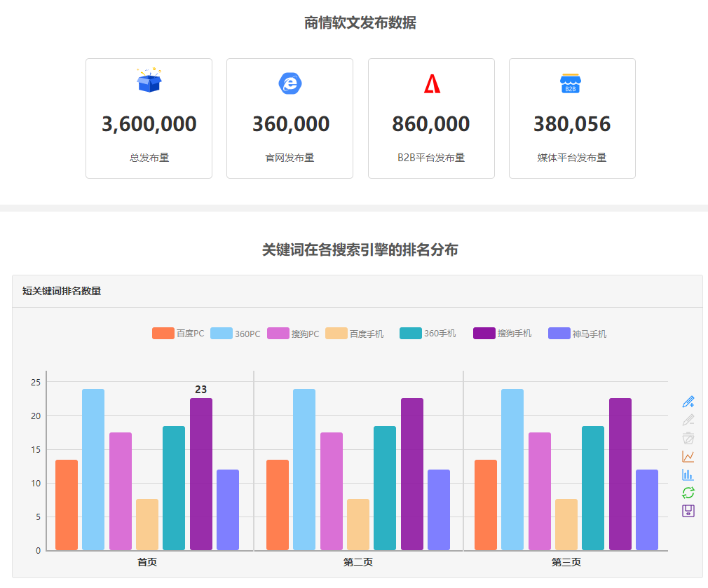
Task: Click the 23 data label above the bar
Action: pyautogui.click(x=201, y=390)
